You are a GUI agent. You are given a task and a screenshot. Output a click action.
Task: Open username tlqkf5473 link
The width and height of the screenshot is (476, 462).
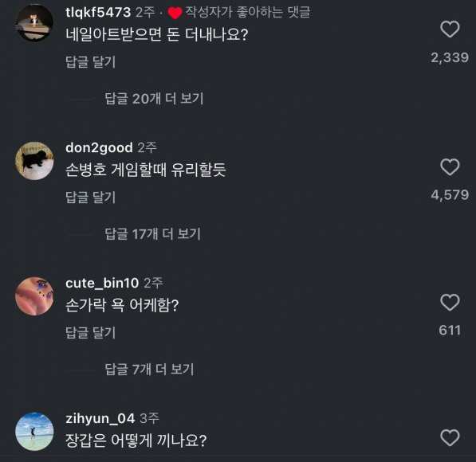98,13
